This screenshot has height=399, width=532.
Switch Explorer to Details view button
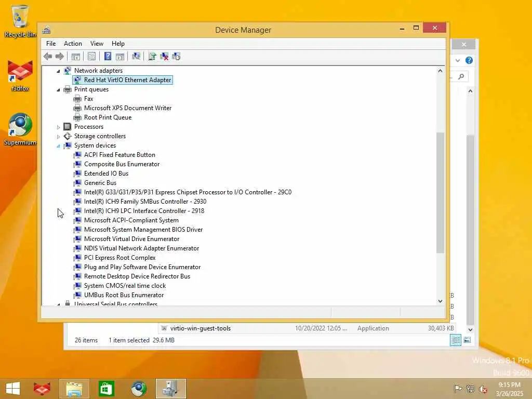tap(455, 340)
